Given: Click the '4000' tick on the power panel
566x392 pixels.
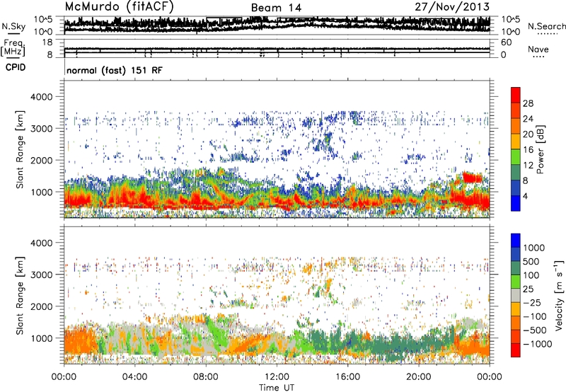Looking at the screenshot, I should coord(41,97).
